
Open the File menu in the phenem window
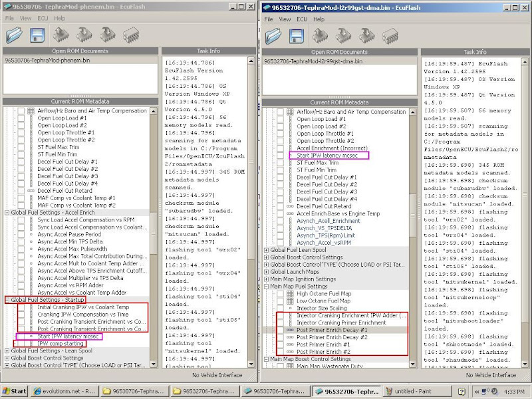9,19
